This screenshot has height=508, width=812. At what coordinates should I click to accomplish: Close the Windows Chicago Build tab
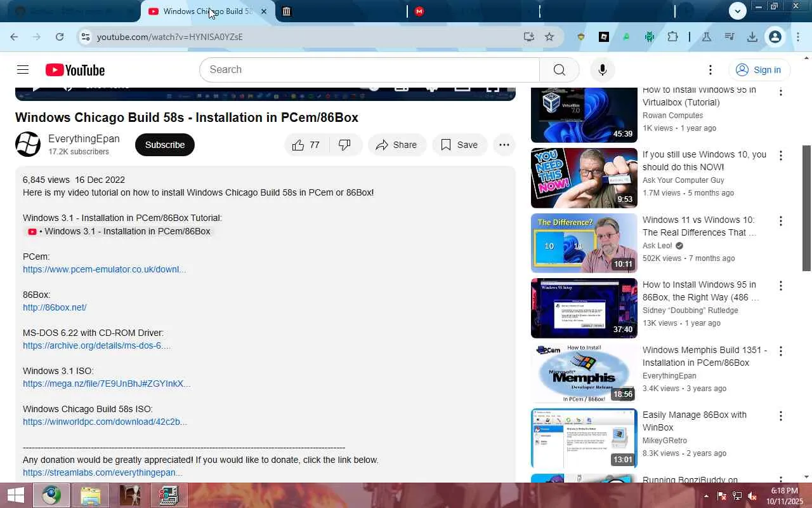[x=264, y=11]
